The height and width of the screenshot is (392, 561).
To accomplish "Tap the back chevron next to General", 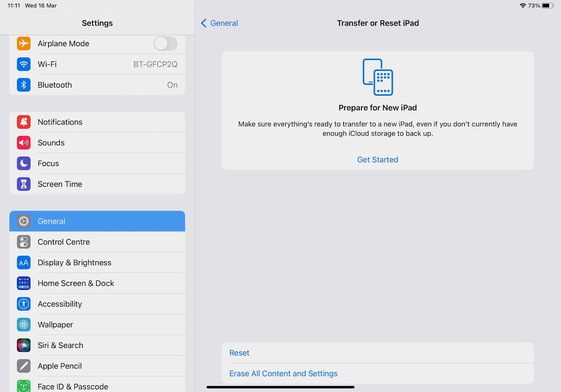I will point(204,23).
